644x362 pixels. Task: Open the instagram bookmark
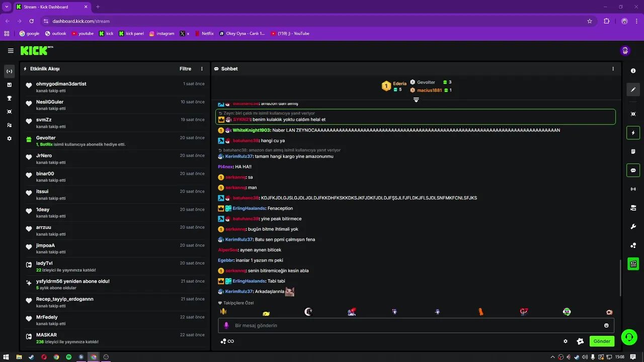[x=162, y=34]
